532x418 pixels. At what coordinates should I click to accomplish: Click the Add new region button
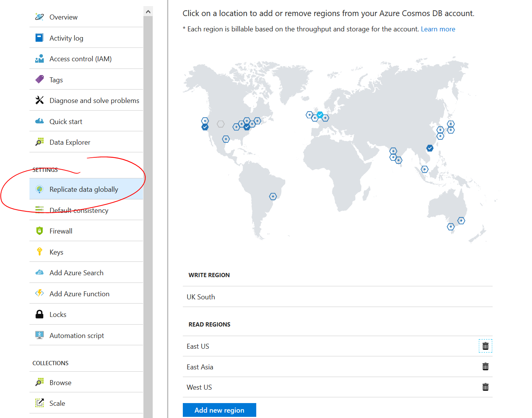pyautogui.click(x=219, y=410)
